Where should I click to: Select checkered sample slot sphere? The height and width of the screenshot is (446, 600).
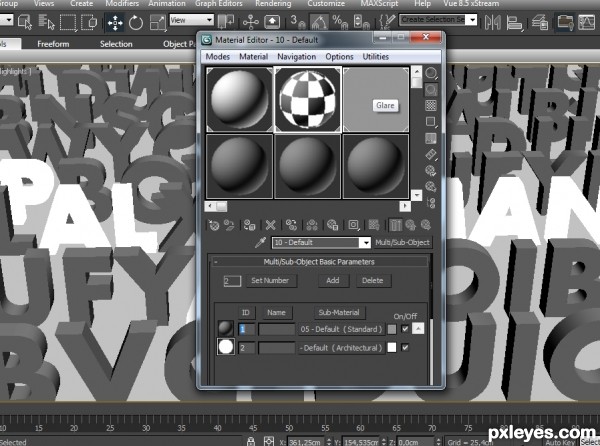pyautogui.click(x=308, y=99)
